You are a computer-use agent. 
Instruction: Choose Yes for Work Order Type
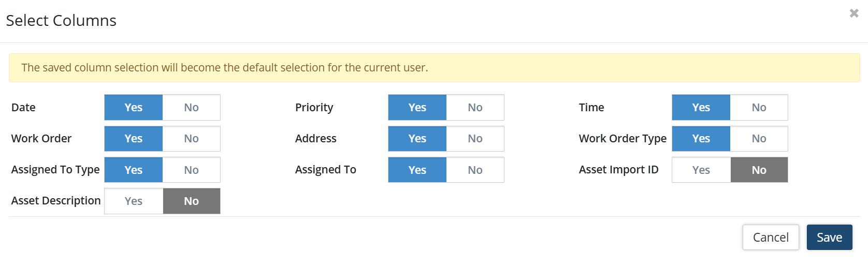pos(701,139)
